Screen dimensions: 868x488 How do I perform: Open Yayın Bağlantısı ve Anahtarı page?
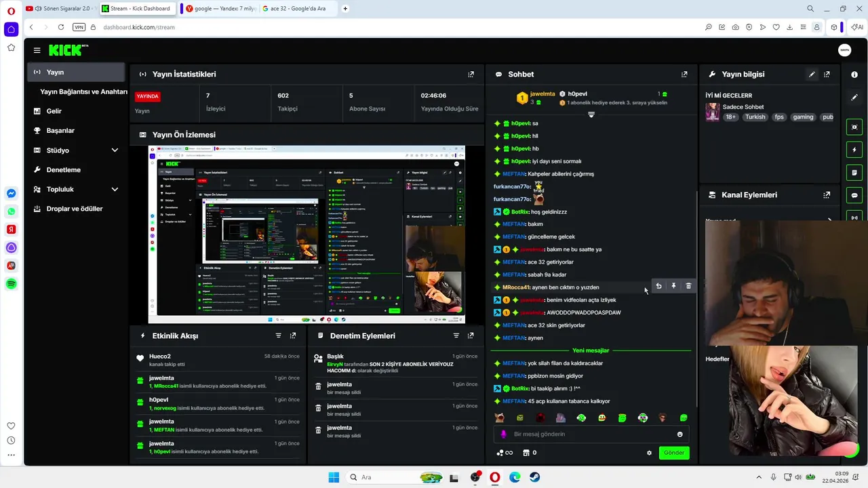coord(83,91)
